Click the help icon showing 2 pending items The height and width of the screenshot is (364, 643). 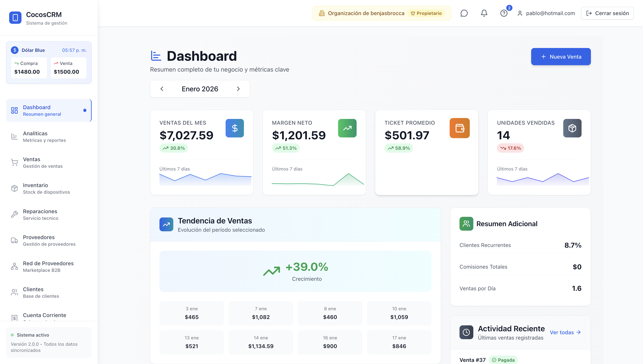pos(504,13)
